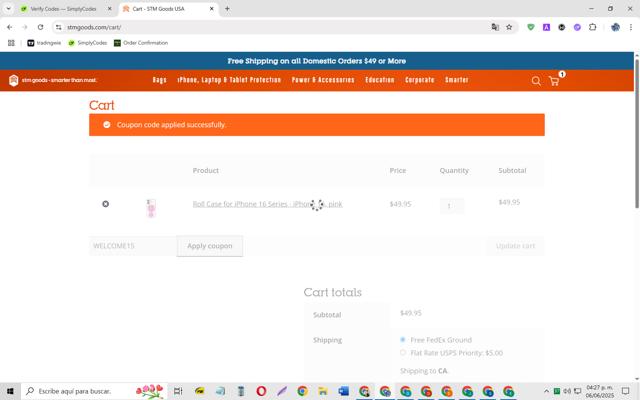640x400 pixels.
Task: Open the Windows notification center icon
Action: (625, 391)
